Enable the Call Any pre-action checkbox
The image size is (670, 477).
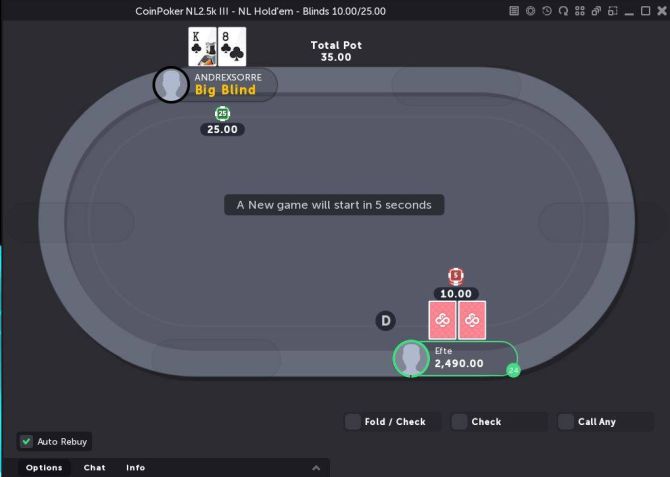point(566,421)
